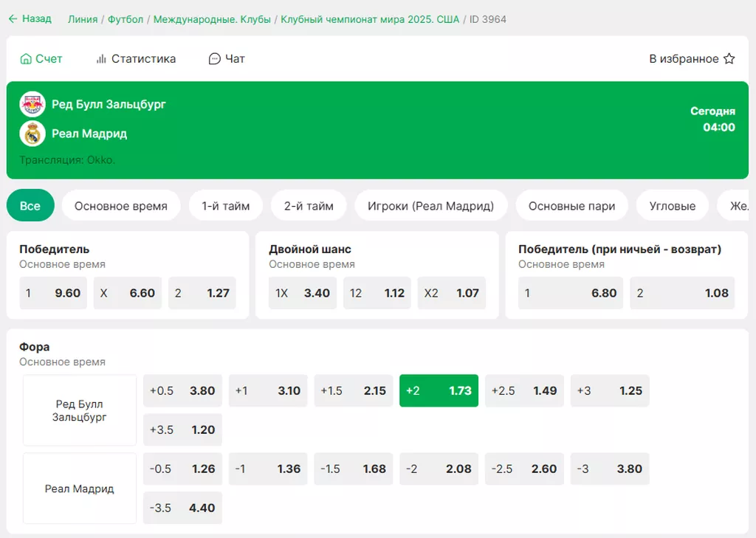Viewport: 756px width, 538px height.
Task: Click Ред Булл Зальцбург handicap row label
Action: point(80,410)
